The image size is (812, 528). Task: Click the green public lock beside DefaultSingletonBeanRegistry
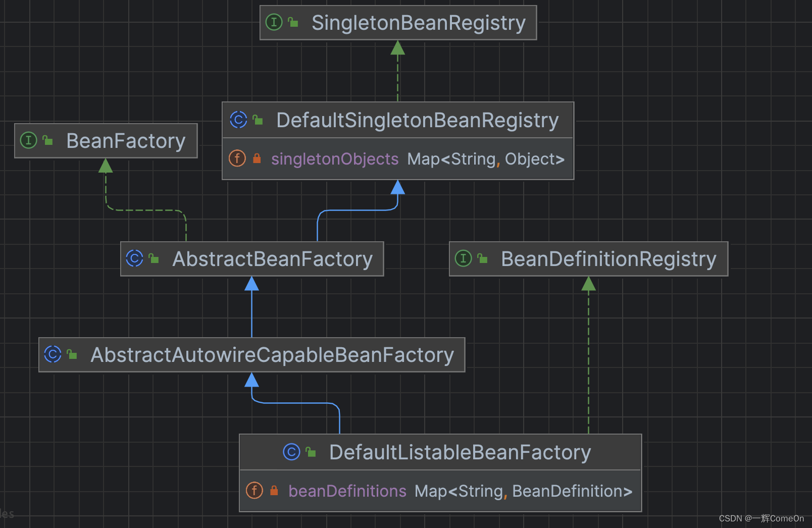click(258, 120)
